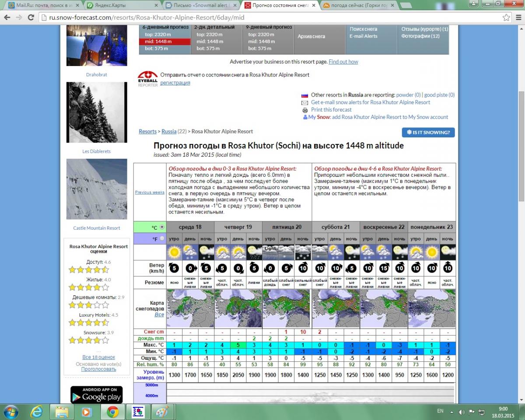This screenshot has height=420, width=525.
Task: Click the clock showing 9:00
Action: click(503, 409)
